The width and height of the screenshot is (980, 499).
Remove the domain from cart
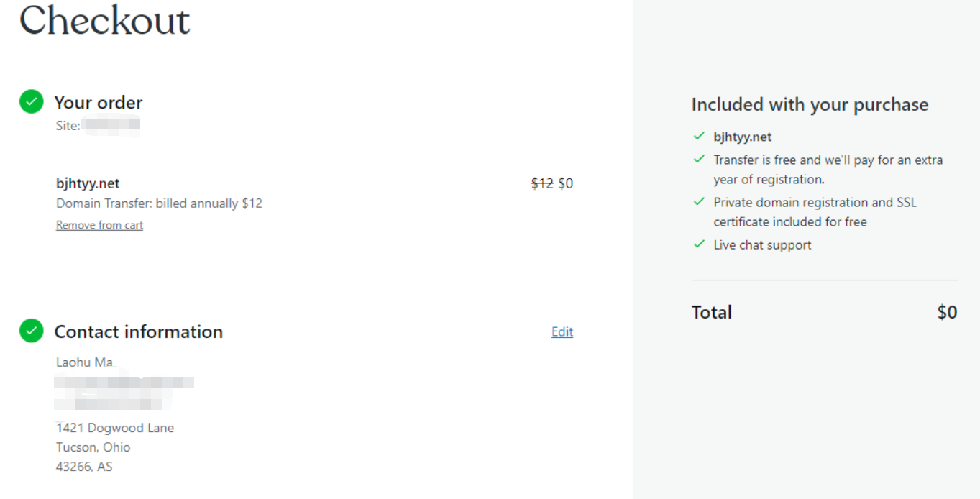point(99,225)
